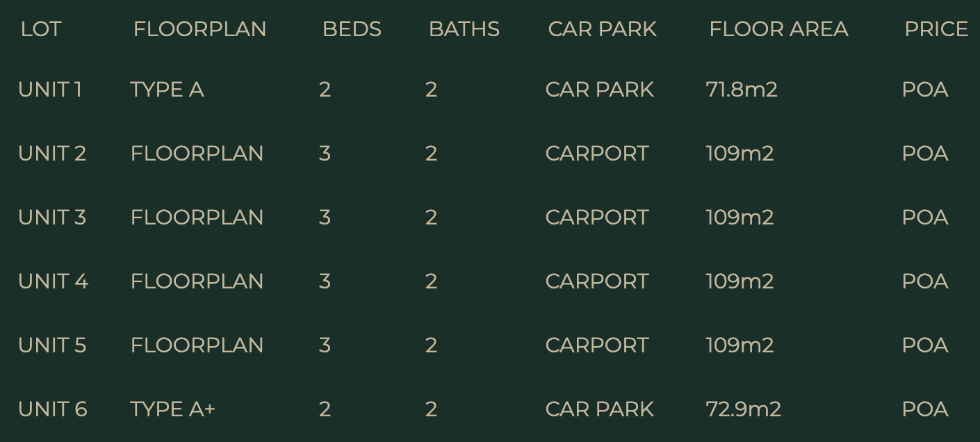Image resolution: width=980 pixels, height=442 pixels.
Task: Click the CAR PARK column header
Action: point(602,29)
